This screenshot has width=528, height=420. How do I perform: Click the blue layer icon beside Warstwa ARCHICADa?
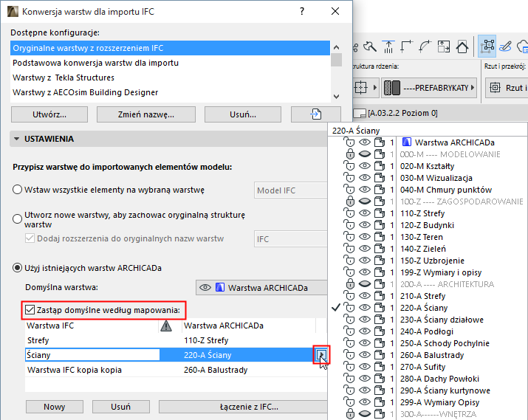pyautogui.click(x=406, y=142)
